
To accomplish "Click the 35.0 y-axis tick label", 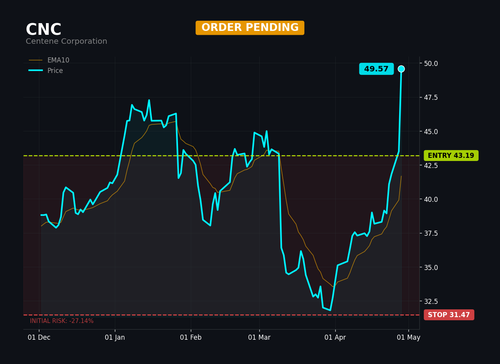I will [431, 267].
